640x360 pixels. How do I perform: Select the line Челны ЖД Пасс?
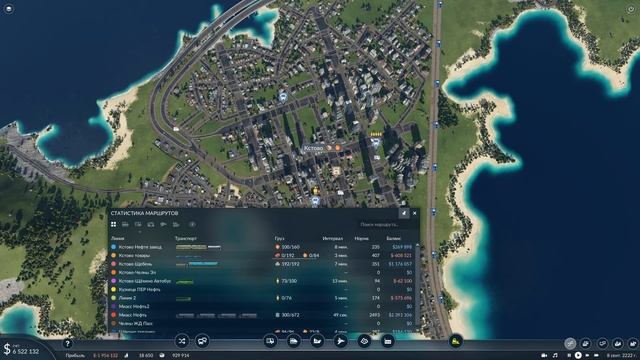pos(136,323)
